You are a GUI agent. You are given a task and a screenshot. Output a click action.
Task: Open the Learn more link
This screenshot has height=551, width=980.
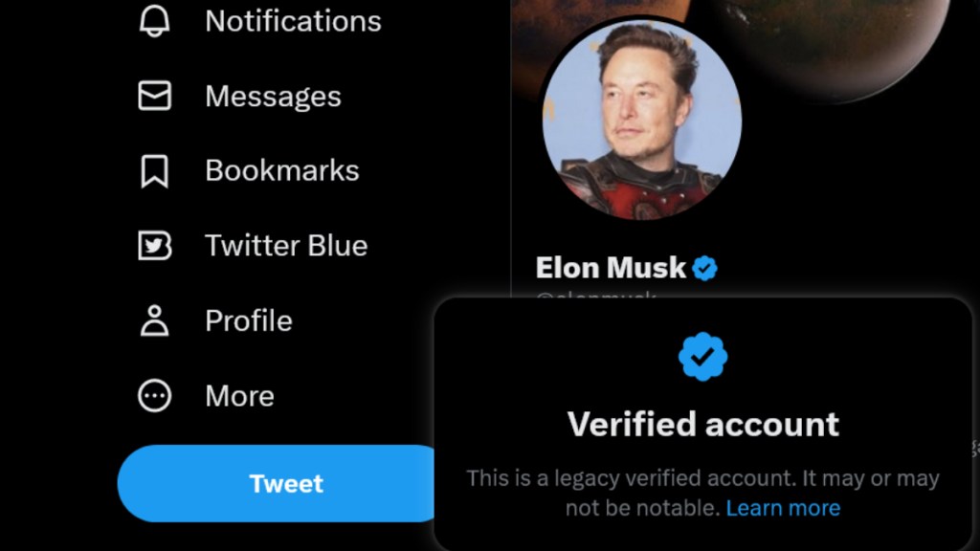pos(784,508)
